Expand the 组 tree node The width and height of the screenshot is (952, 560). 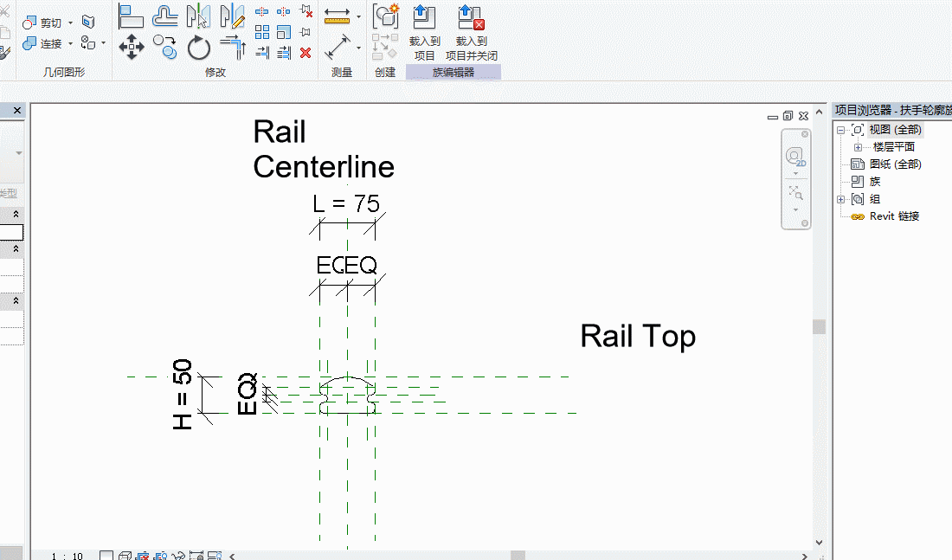841,199
